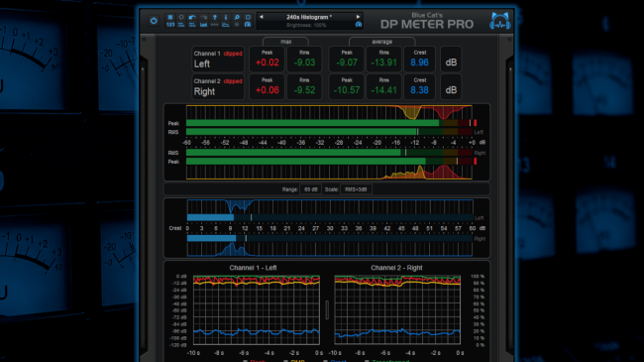Viewport: 644px width, 362px height.
Task: Go to previous preset with left arrow
Action: pos(262,17)
